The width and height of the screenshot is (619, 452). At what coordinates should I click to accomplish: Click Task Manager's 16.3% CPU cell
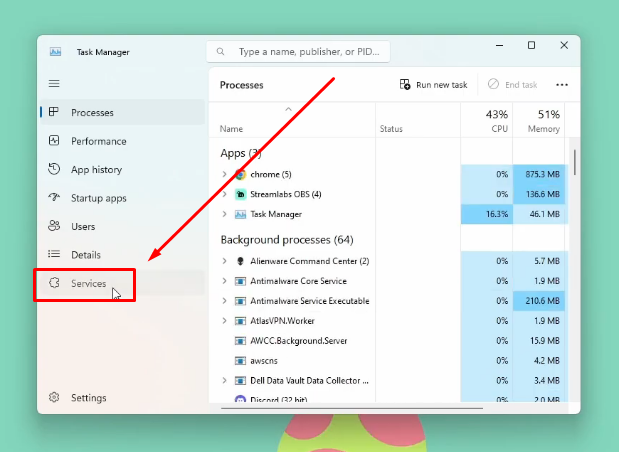click(x=487, y=214)
